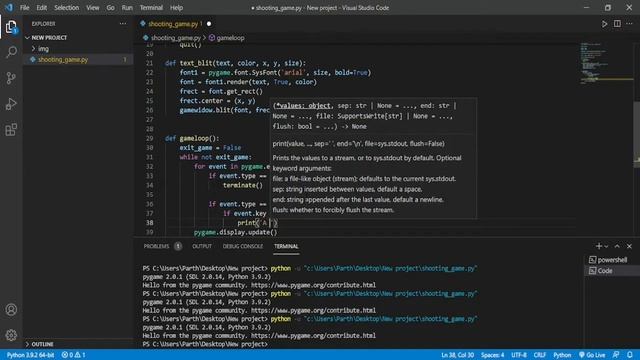Viewport: 640px width, 360px height.
Task: Open the Selection menu
Action: click(x=67, y=8)
